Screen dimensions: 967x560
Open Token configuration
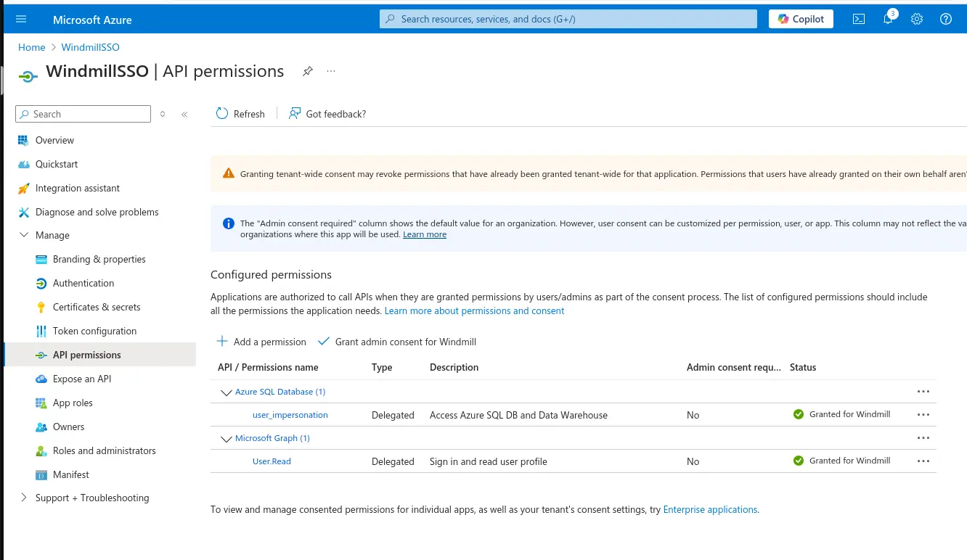[94, 331]
